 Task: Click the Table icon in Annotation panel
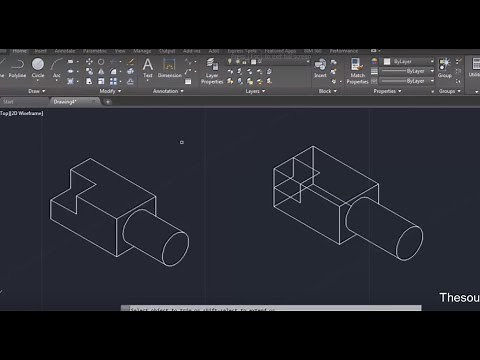point(188,81)
